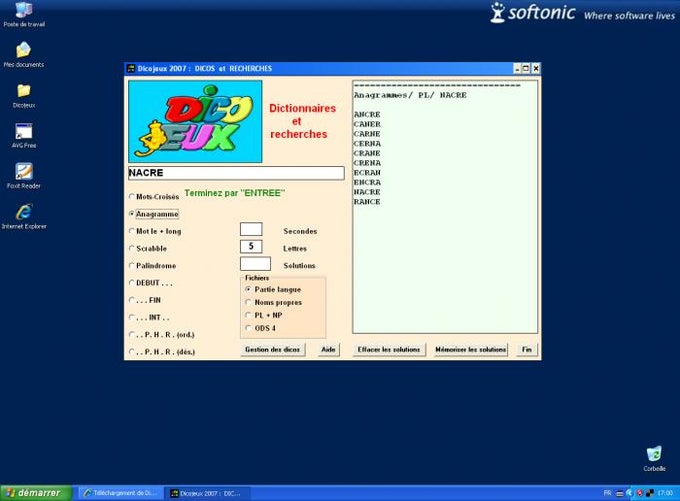The height and width of the screenshot is (501, 680).
Task: Switch to Dicojeux 2007 taskbar item
Action: (x=210, y=493)
